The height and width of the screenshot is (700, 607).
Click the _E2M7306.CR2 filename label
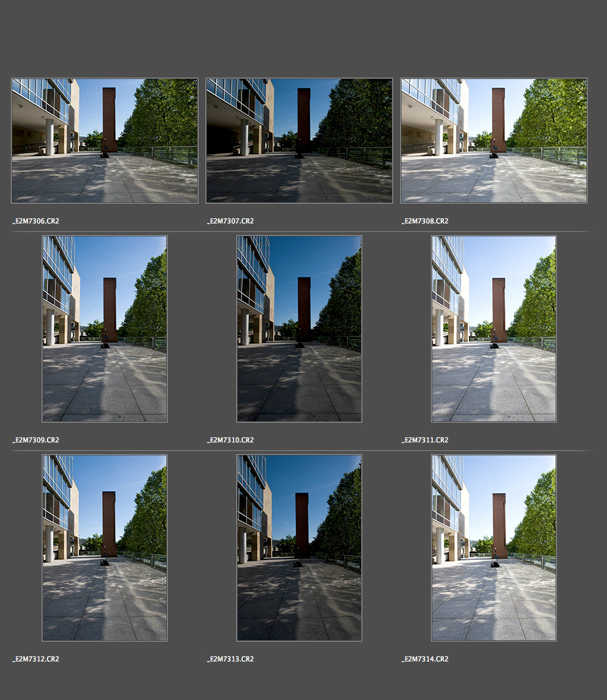pos(36,221)
